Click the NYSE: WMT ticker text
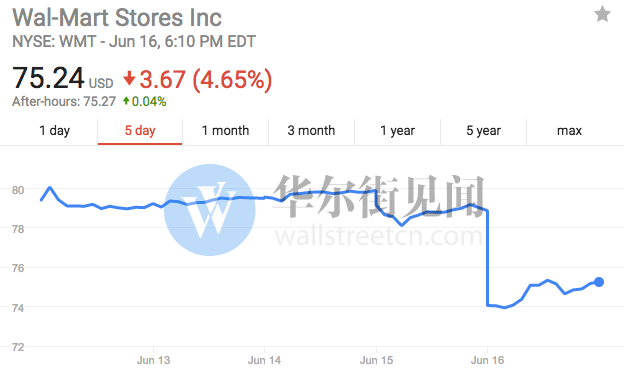624x382 pixels. point(54,41)
